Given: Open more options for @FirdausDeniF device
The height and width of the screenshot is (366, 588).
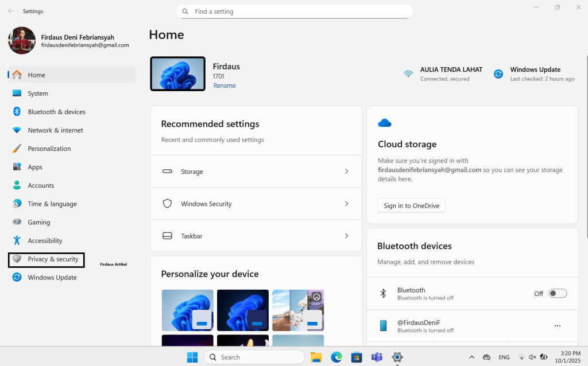Looking at the screenshot, I should 557,326.
